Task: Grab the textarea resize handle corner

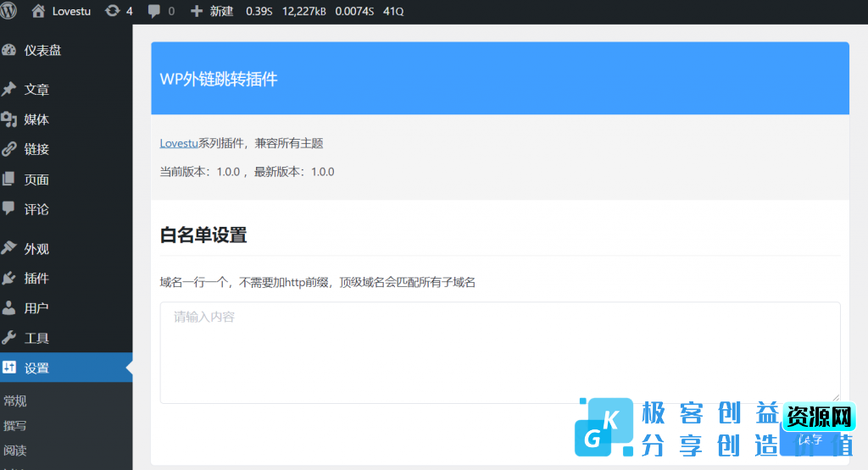Action: tap(835, 397)
